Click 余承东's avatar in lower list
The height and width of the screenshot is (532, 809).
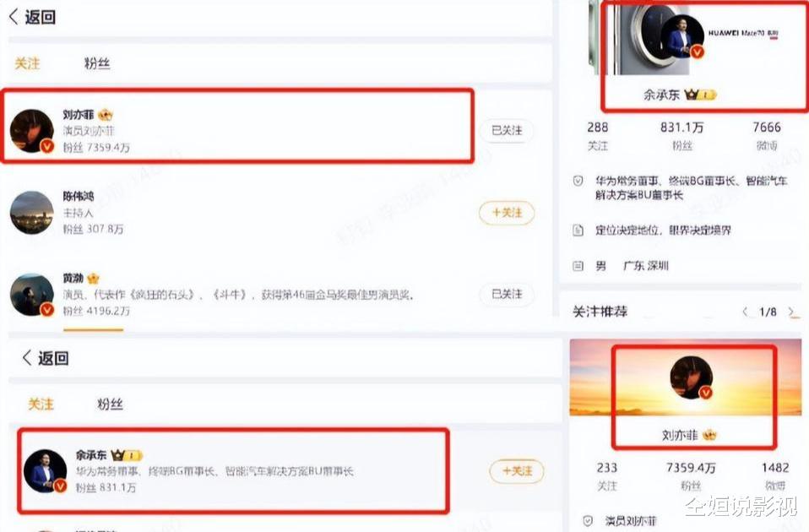(x=46, y=470)
